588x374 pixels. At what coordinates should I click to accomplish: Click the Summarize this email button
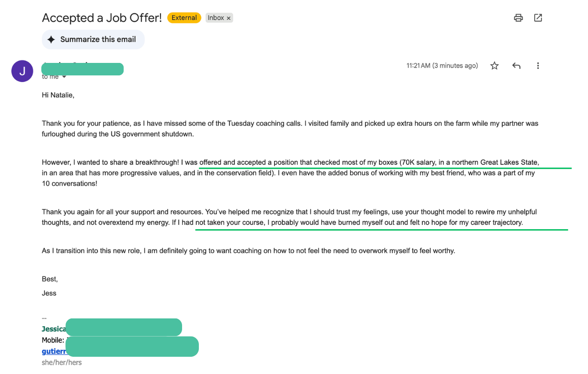(x=93, y=39)
